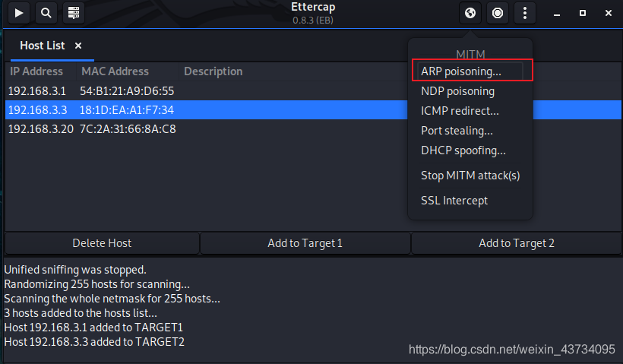This screenshot has width=623, height=364.
Task: Click the start sniffing play icon
Action: (20, 13)
